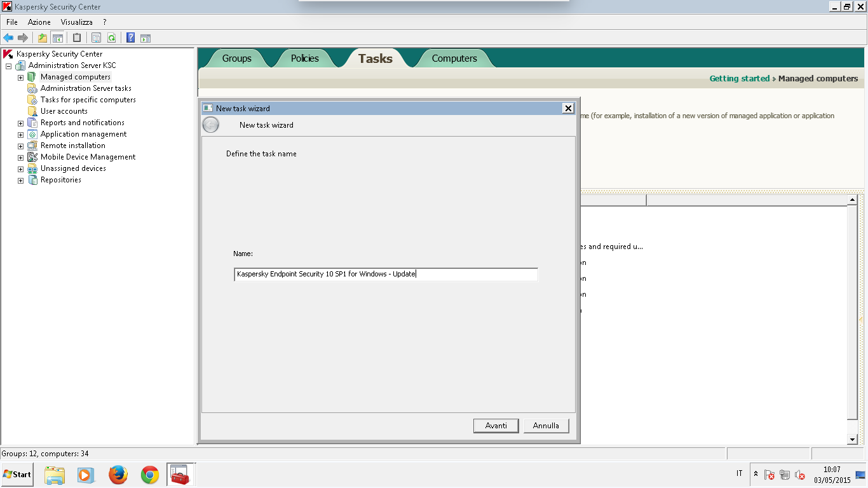Image resolution: width=868 pixels, height=488 pixels.
Task: Show hidden tray icons chevron
Action: 756,474
